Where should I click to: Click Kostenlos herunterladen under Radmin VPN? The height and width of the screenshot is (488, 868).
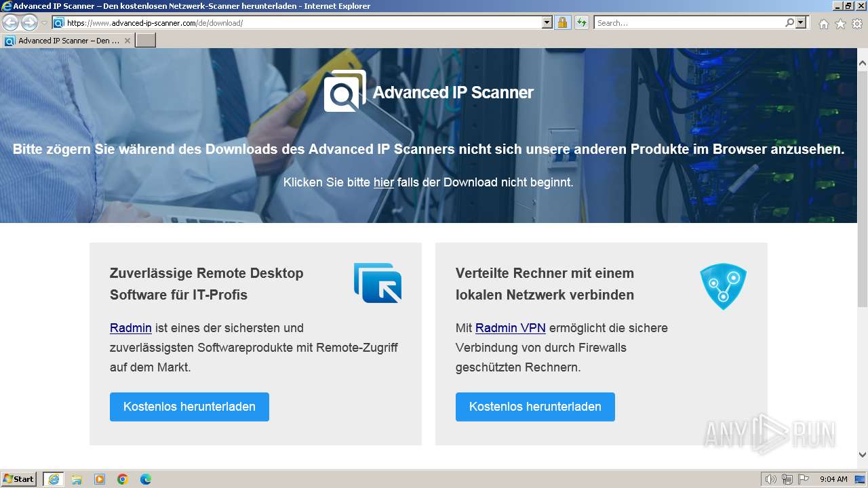(x=535, y=407)
